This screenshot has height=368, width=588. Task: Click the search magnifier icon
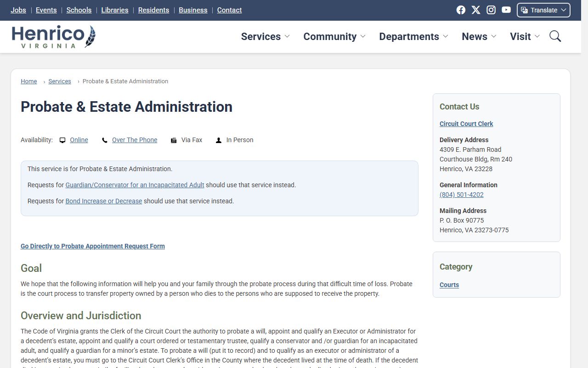coord(555,36)
